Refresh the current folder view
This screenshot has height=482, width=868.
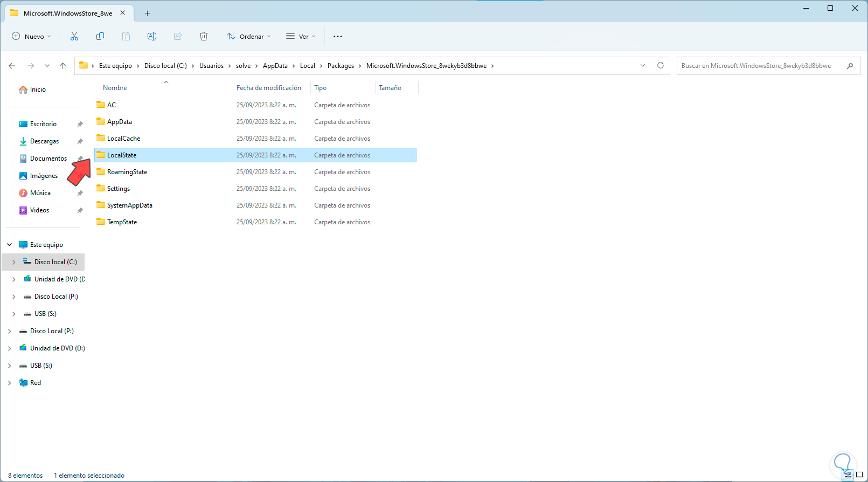tap(661, 65)
